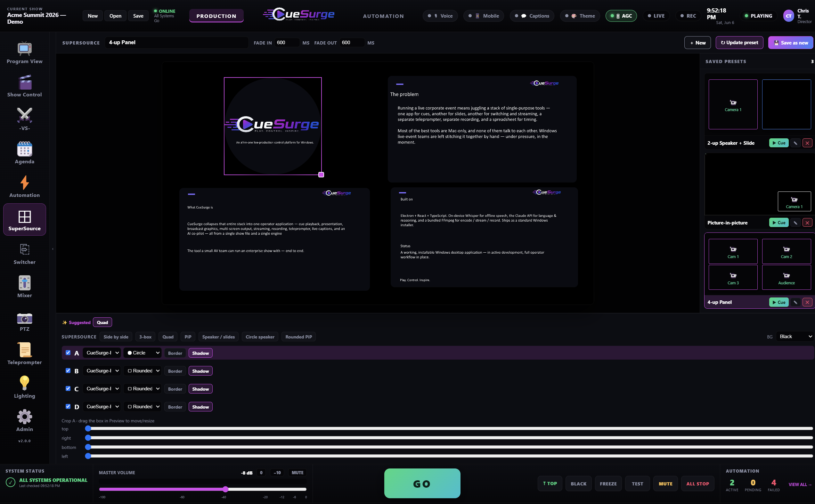The image size is (815, 504).
Task: Open the Switcher module
Action: (24, 254)
